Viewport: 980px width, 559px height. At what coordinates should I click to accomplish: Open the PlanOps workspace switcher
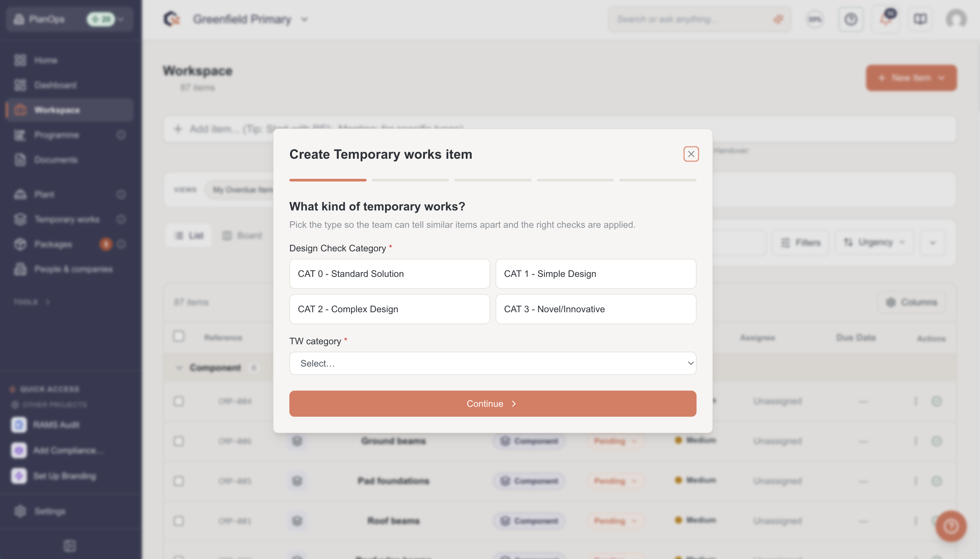[x=69, y=19]
